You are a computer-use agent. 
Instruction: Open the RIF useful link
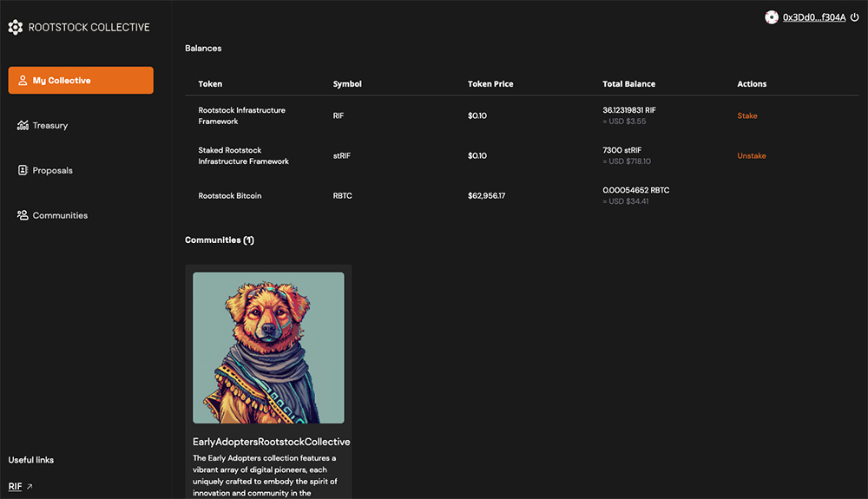pos(15,487)
